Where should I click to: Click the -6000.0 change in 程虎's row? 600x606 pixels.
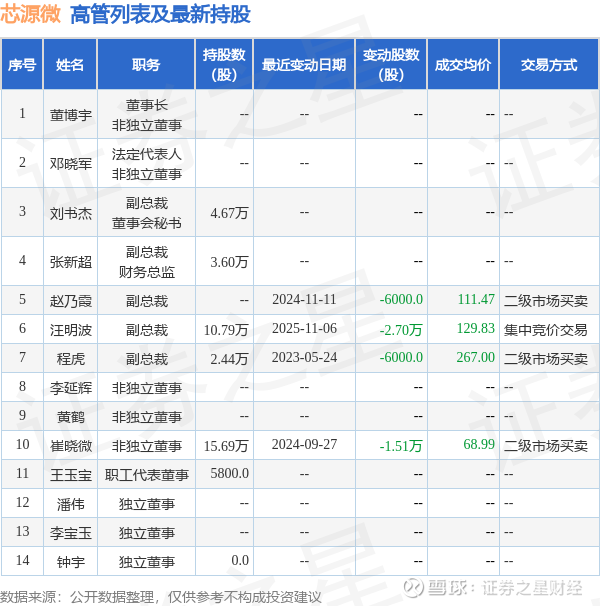click(x=401, y=357)
